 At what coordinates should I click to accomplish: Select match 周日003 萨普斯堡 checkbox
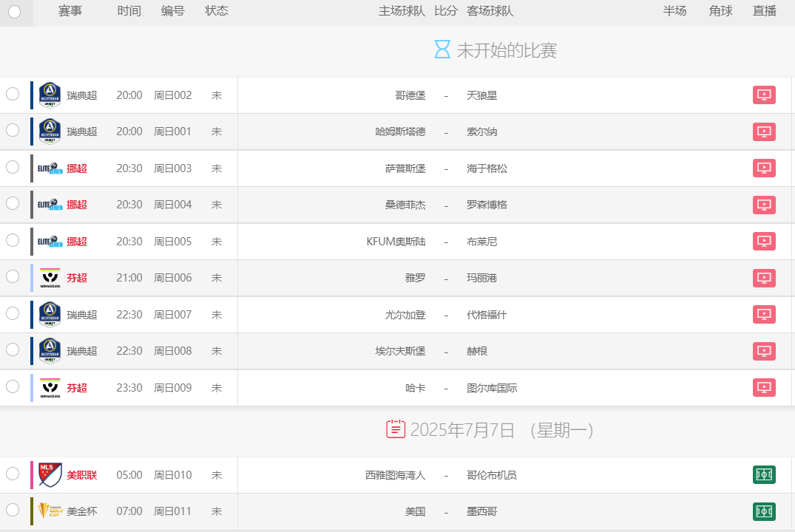click(x=13, y=167)
